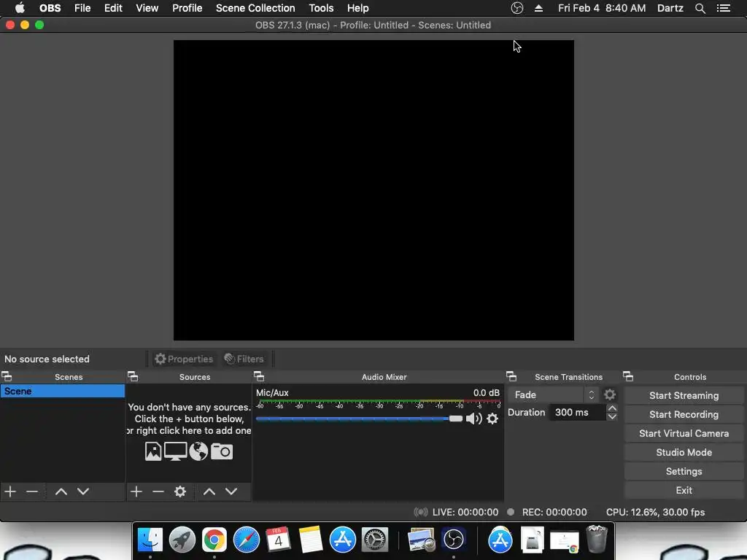This screenshot has width=747, height=560.
Task: Click the black preview canvas
Action: [x=373, y=190]
